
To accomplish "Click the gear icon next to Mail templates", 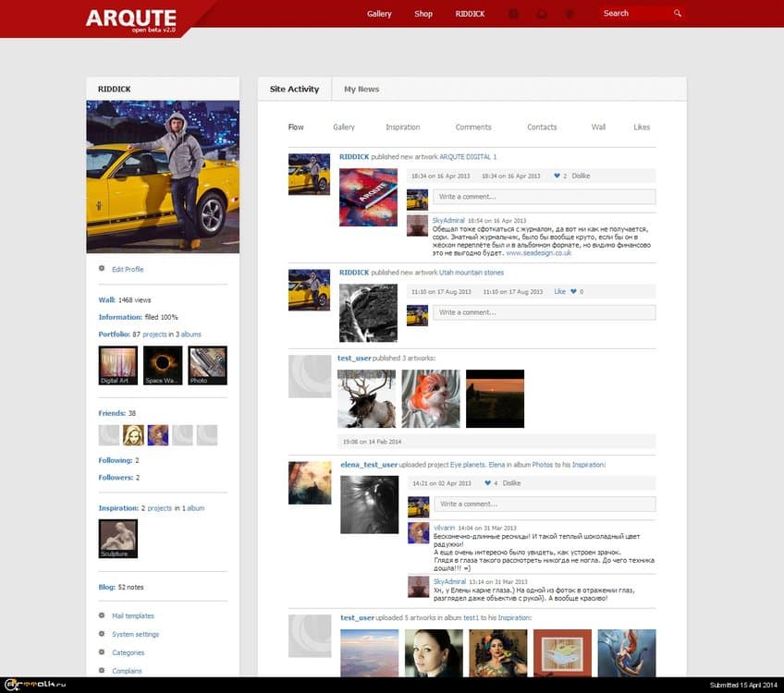I will point(102,615).
